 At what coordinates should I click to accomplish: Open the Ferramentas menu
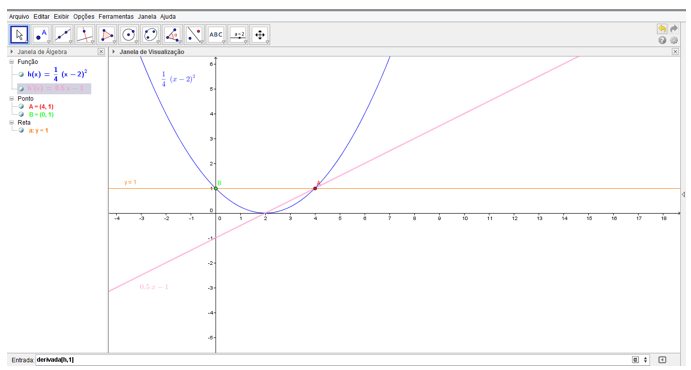[x=116, y=16]
